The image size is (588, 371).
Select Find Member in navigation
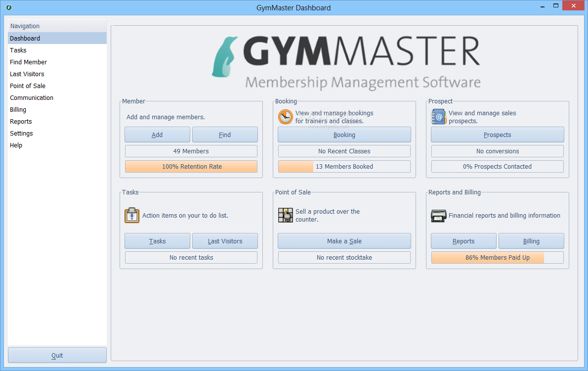(57, 62)
